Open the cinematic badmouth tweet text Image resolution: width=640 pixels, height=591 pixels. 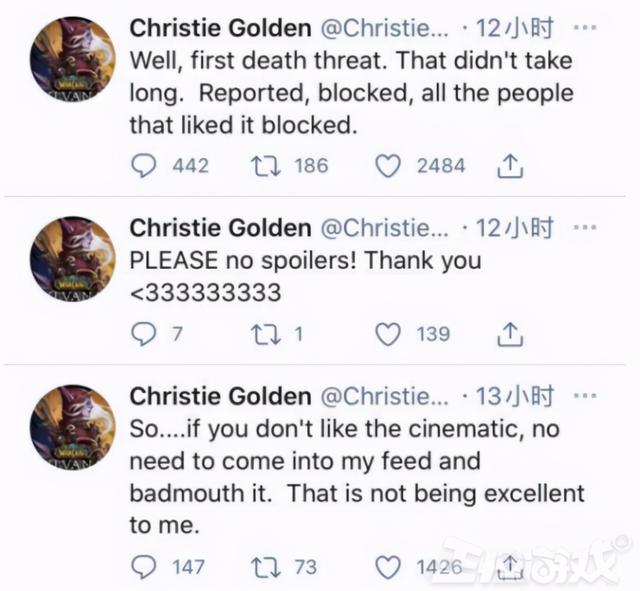click(x=357, y=477)
